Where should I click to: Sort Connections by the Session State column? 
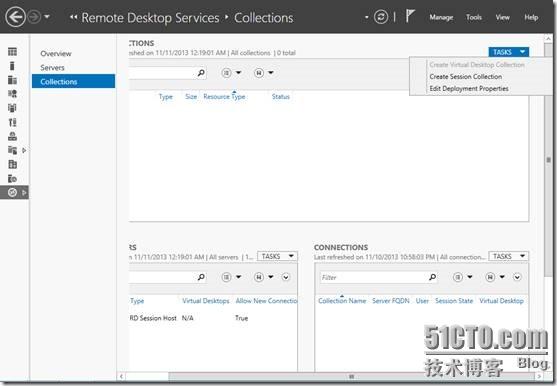[x=454, y=301]
